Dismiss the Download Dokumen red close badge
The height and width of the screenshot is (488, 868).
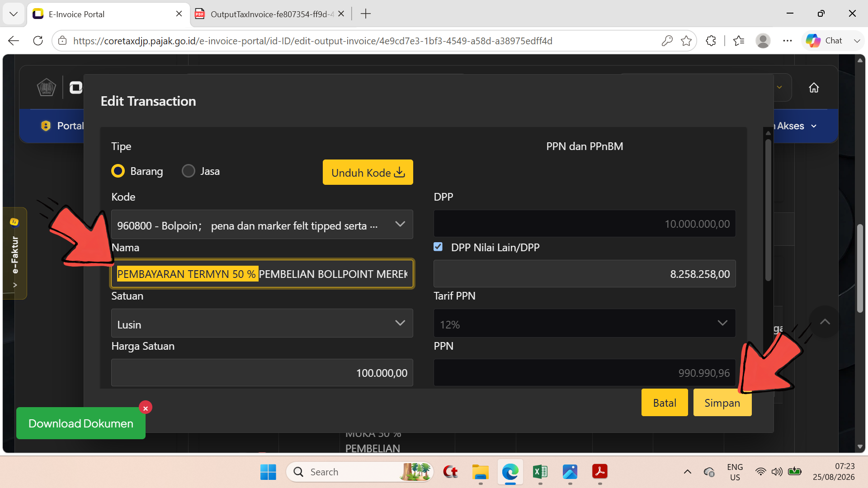(146, 408)
